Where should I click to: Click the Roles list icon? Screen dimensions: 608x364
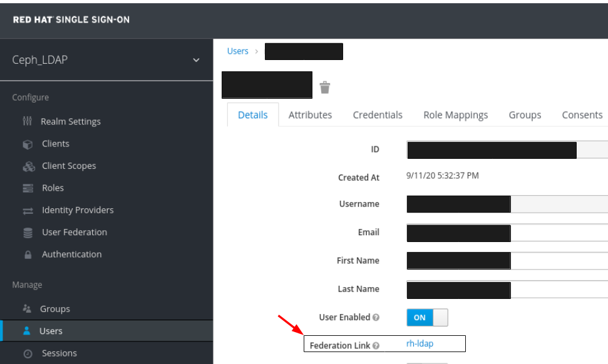click(27, 188)
